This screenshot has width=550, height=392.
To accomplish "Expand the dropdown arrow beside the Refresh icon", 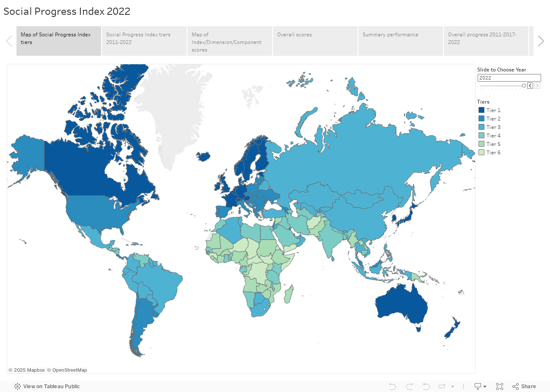I will (x=453, y=387).
